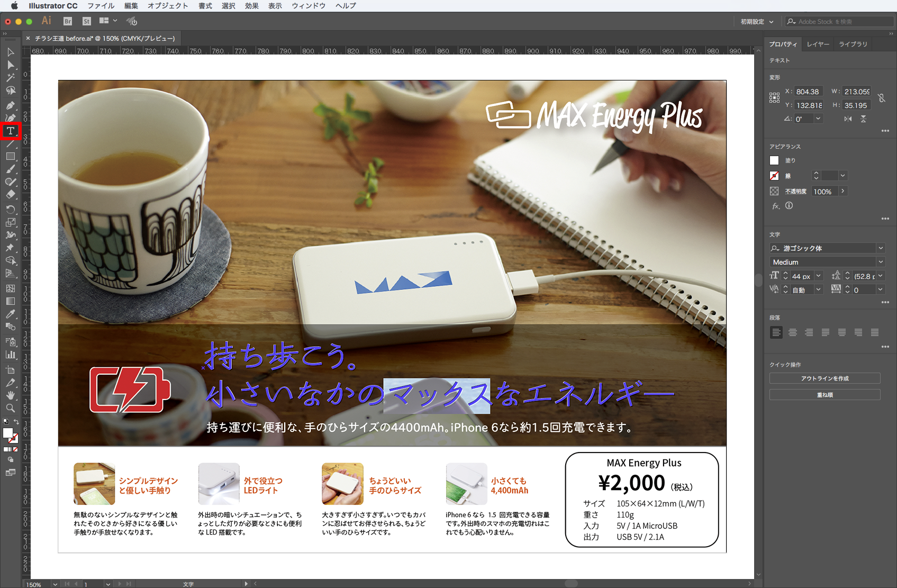Click the アウトラインを作成 button
Screen dimensions: 897x588
point(824,378)
